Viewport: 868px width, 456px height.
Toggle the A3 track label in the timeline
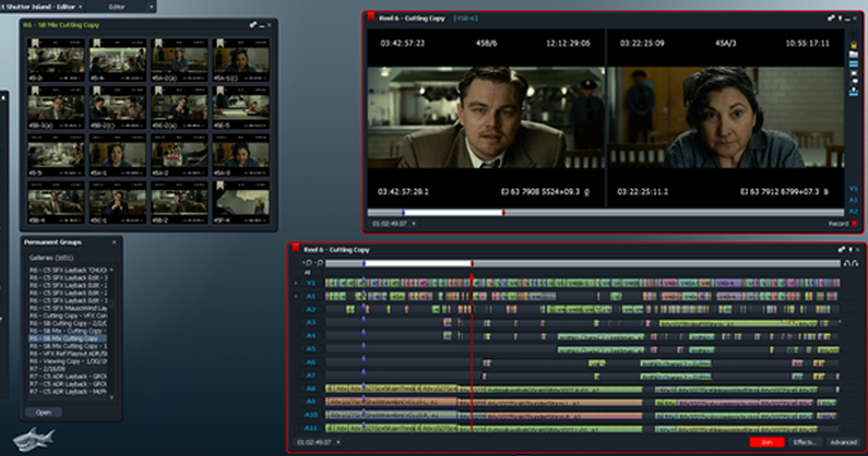311,322
